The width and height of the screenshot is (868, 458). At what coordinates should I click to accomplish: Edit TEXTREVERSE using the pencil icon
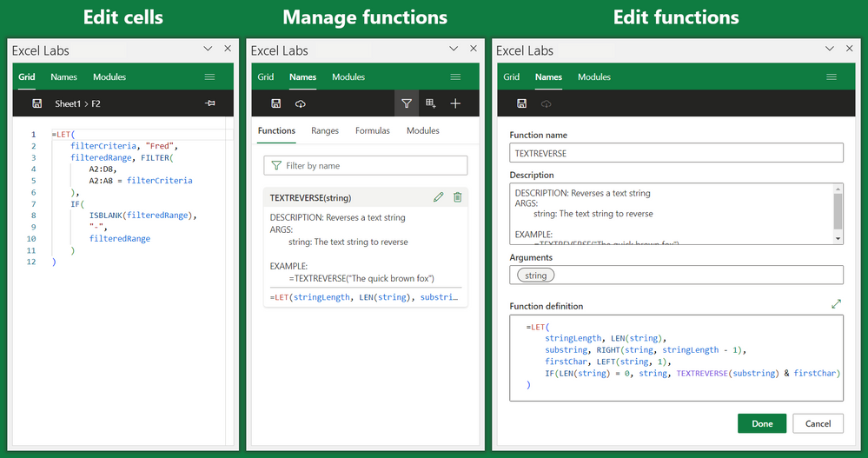coord(439,197)
